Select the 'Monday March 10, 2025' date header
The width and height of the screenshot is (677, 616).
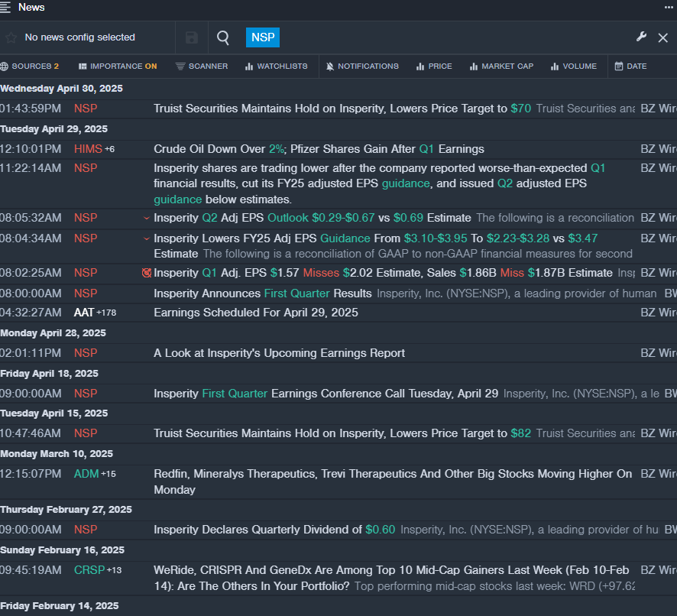pyautogui.click(x=57, y=454)
